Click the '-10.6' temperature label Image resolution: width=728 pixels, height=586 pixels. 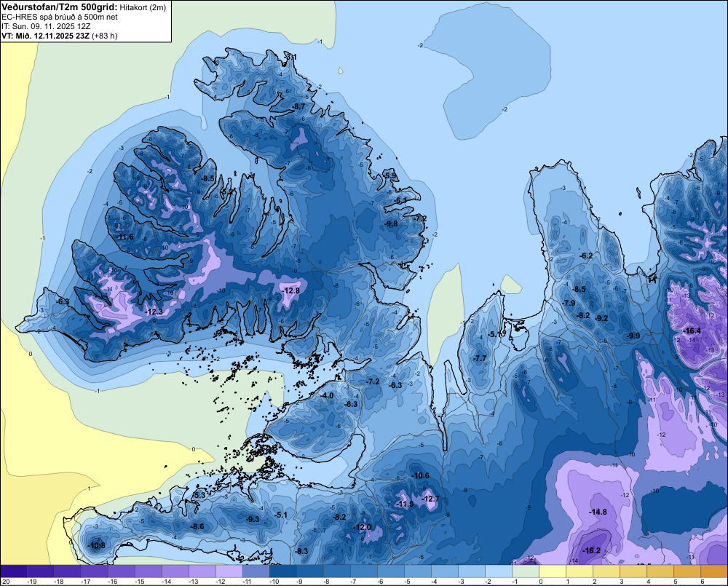[x=420, y=475]
